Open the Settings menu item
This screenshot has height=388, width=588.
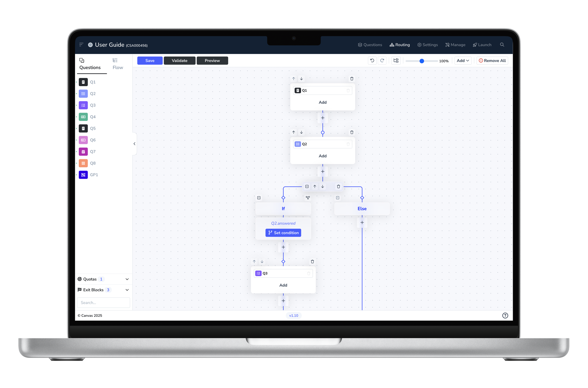coord(427,45)
